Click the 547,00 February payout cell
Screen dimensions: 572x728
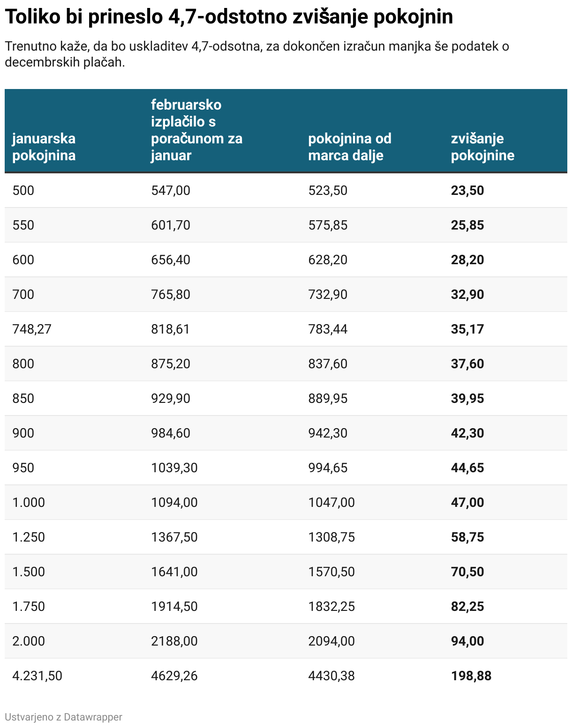pos(171,190)
